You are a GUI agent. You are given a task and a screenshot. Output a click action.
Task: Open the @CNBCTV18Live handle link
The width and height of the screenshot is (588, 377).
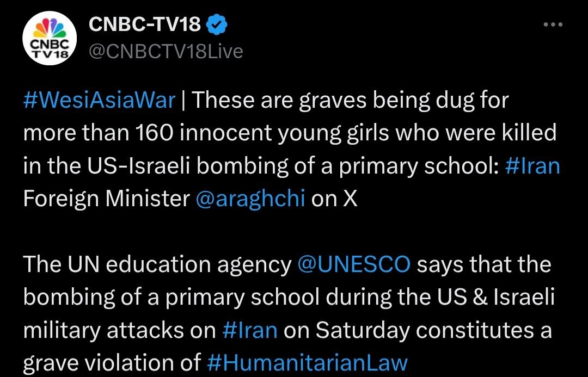(165, 51)
